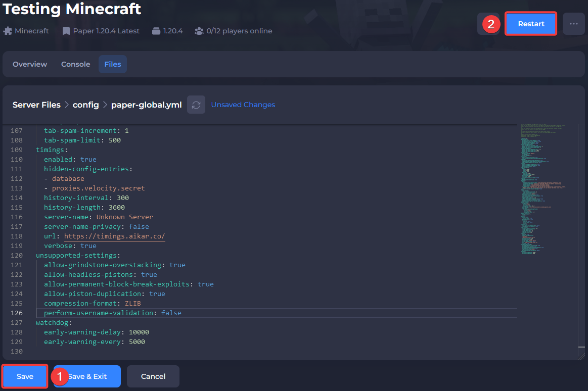Open the Console tab
Image resolution: width=588 pixels, height=391 pixels.
75,64
